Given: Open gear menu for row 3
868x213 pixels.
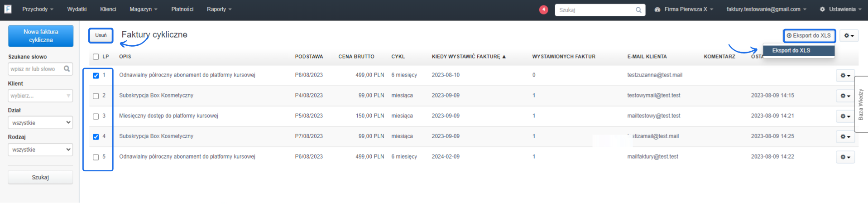Looking at the screenshot, I should click(x=845, y=116).
